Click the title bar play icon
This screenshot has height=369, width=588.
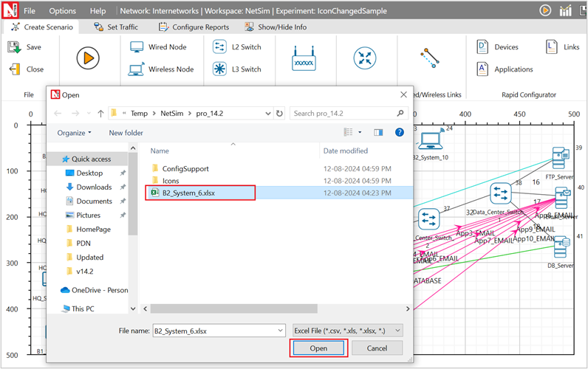tap(545, 10)
